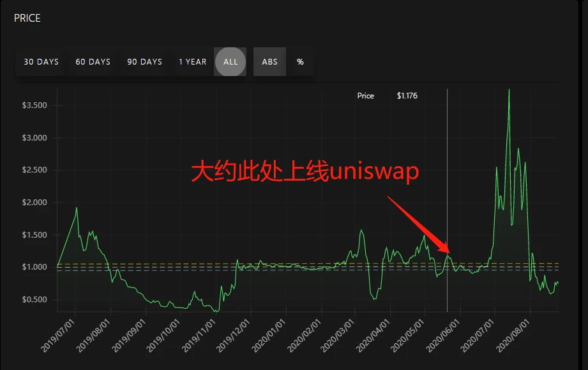Set the range to 1 YEAR
The image size is (588, 370).
coord(192,62)
